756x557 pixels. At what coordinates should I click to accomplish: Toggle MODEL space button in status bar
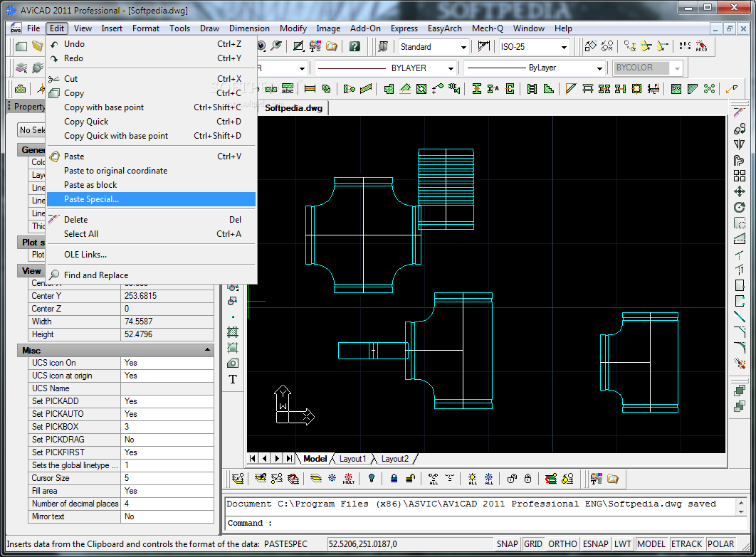pos(651,544)
